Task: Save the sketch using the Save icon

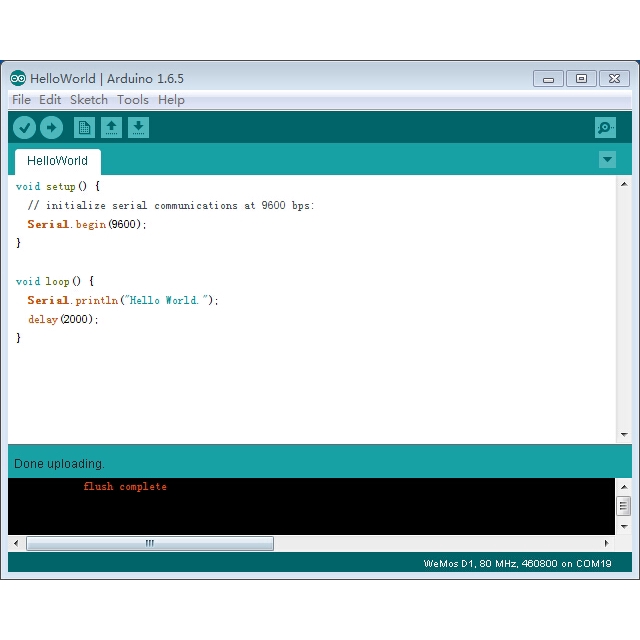Action: coord(138,128)
